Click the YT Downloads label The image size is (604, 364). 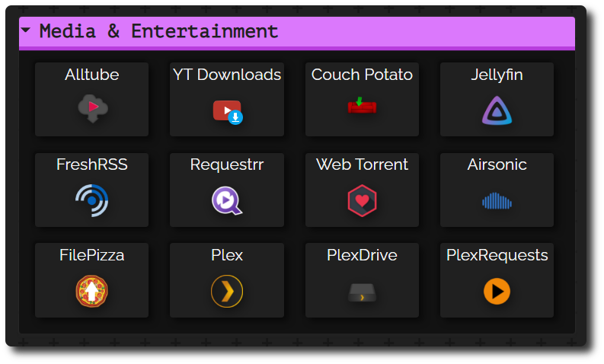227,75
